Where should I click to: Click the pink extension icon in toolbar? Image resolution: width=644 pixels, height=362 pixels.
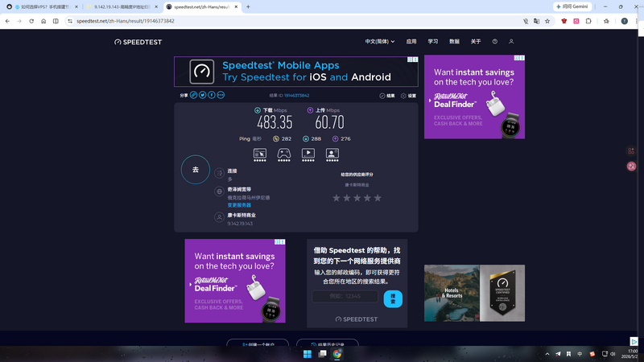coord(576,21)
